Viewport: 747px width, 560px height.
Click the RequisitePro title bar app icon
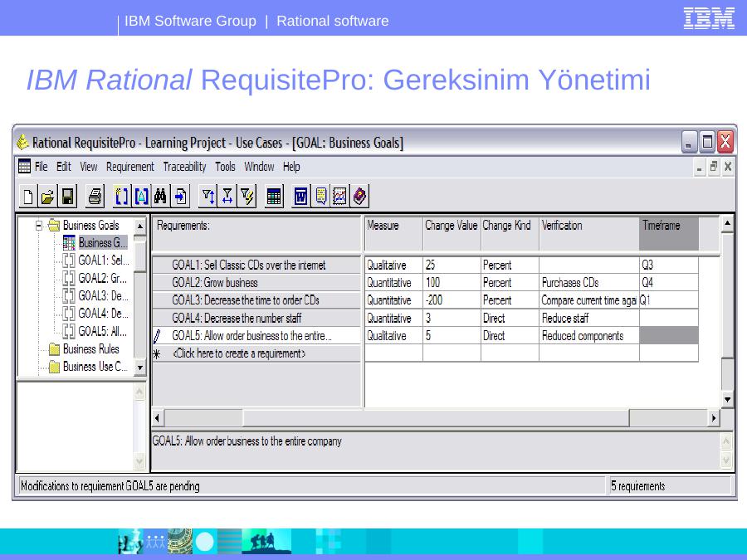(x=22, y=142)
